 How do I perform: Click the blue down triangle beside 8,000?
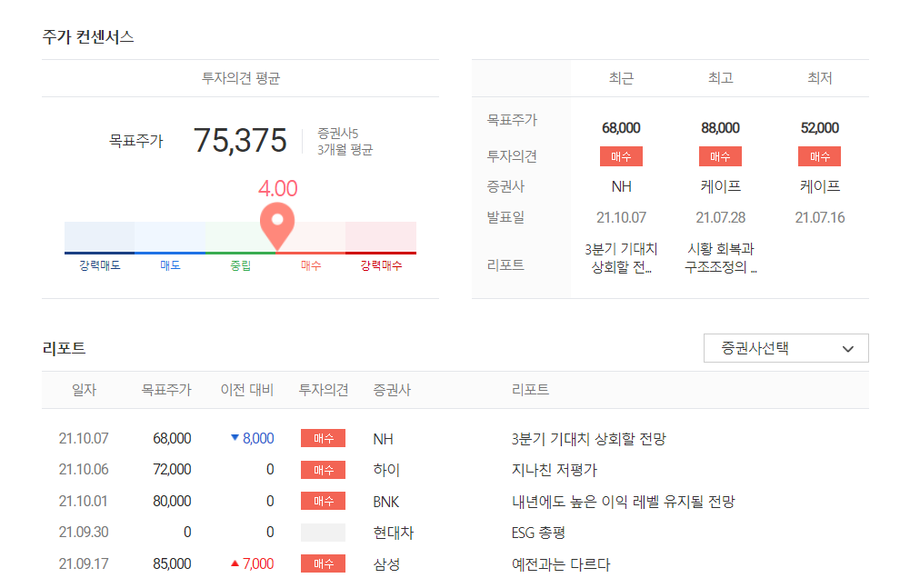pos(235,438)
